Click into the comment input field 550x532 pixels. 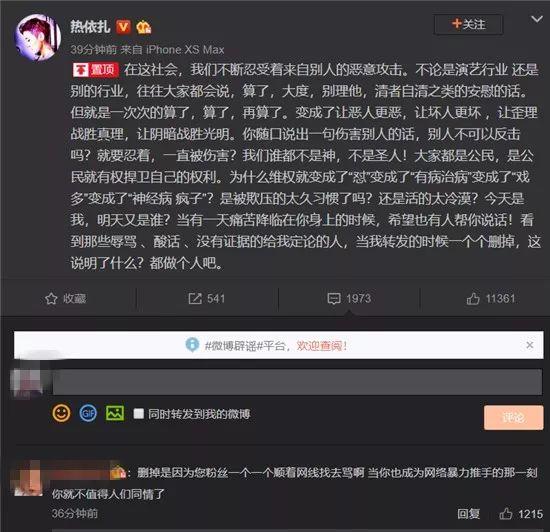pyautogui.click(x=297, y=382)
